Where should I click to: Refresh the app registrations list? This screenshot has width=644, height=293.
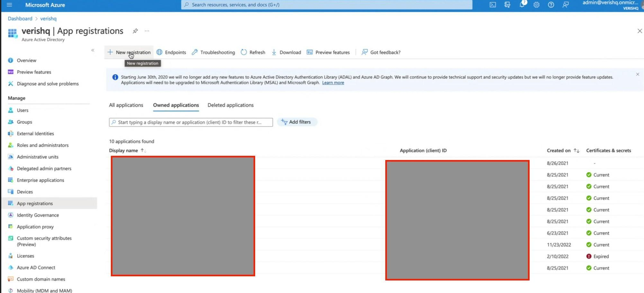point(253,52)
